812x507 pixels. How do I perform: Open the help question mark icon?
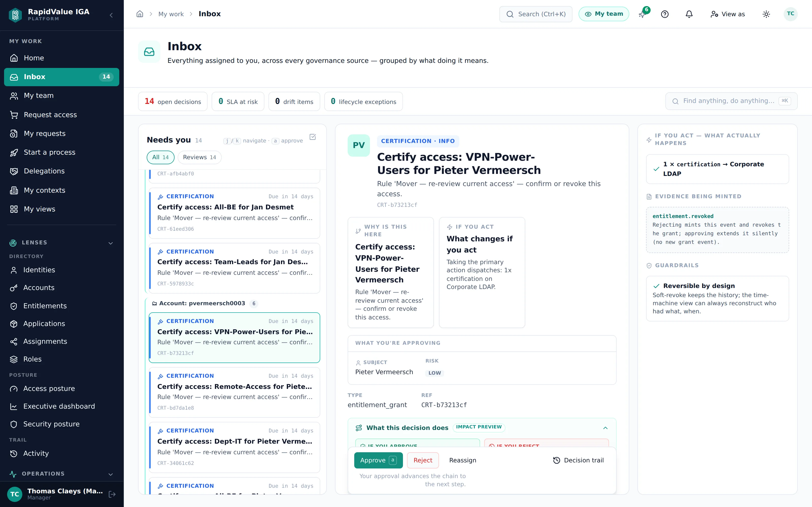(665, 14)
